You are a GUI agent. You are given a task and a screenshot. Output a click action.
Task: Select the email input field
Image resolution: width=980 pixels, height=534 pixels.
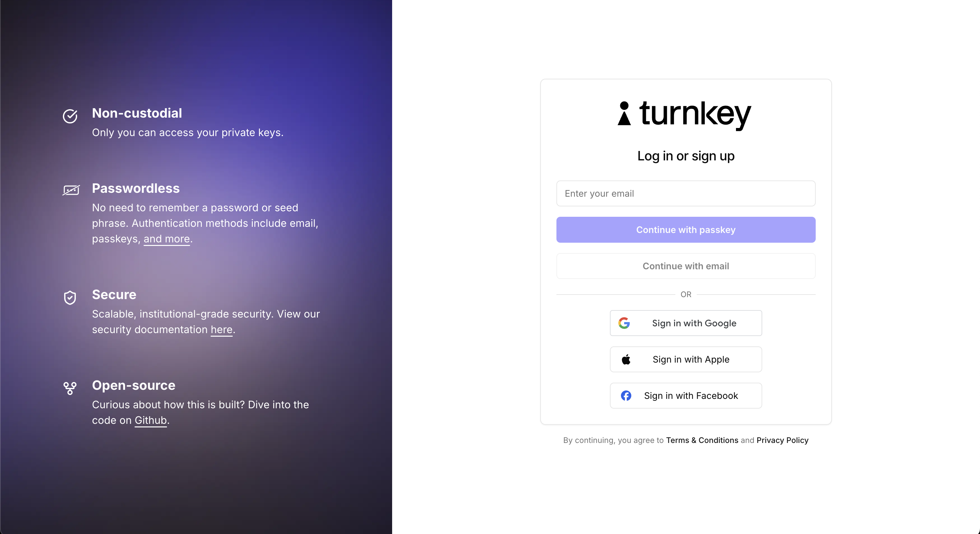click(686, 193)
